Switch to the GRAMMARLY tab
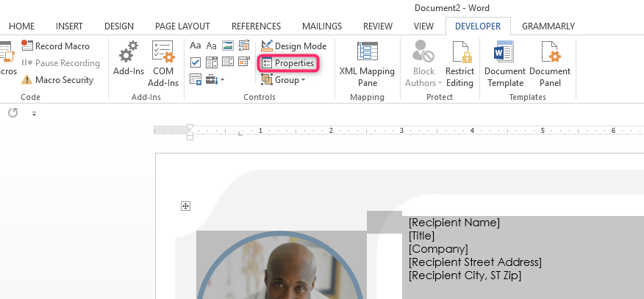The image size is (644, 299). click(x=548, y=26)
